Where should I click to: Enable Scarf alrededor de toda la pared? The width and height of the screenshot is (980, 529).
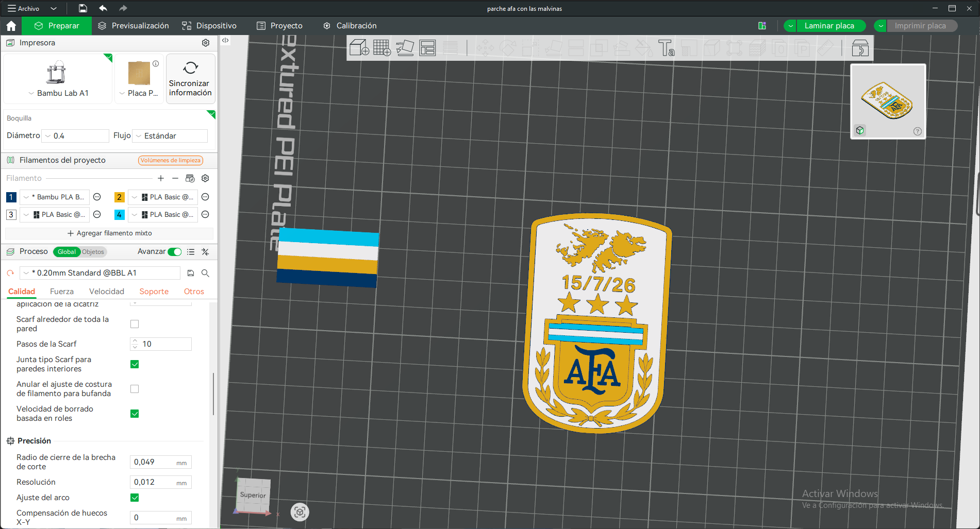point(135,324)
